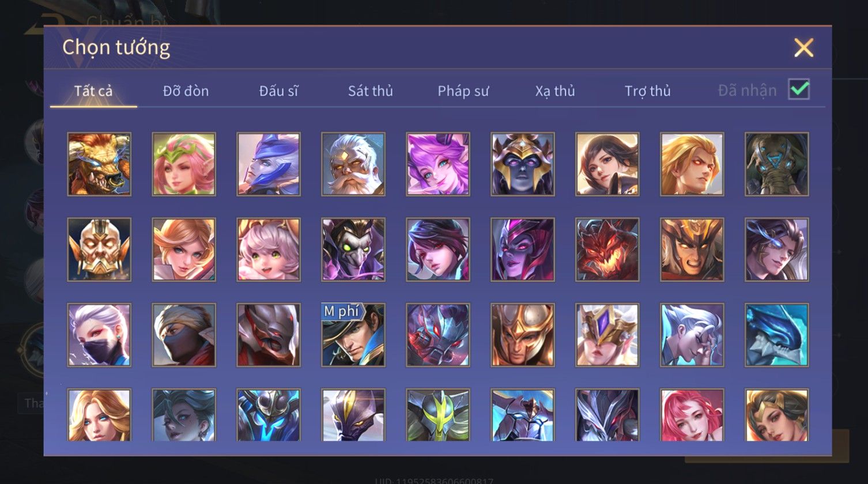Filter heroes by 'Xạ thủ'
This screenshot has height=484, width=868.
point(555,90)
